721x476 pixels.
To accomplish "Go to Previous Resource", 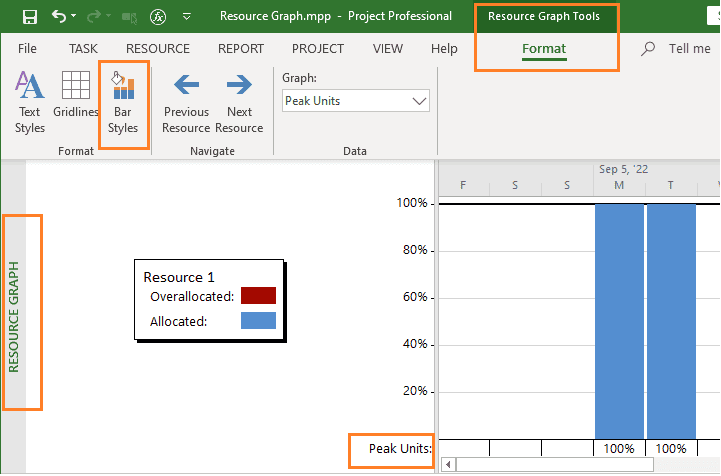I will point(186,104).
